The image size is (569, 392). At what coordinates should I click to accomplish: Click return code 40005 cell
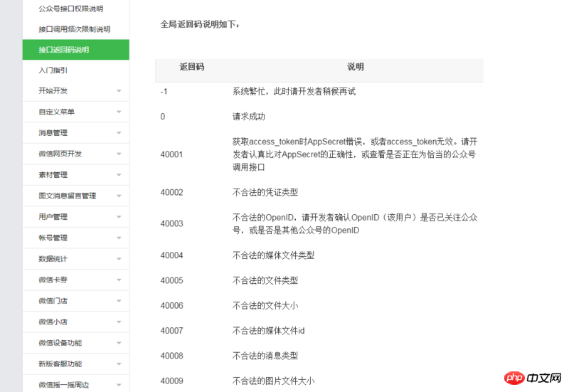point(171,280)
